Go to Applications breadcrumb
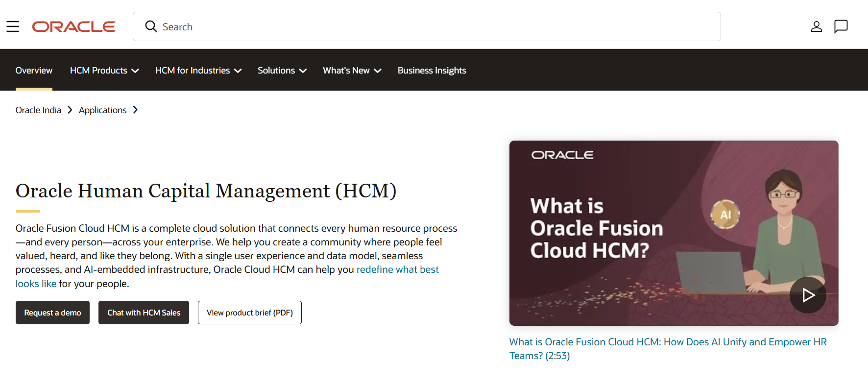Image resolution: width=868 pixels, height=386 pixels. click(103, 110)
